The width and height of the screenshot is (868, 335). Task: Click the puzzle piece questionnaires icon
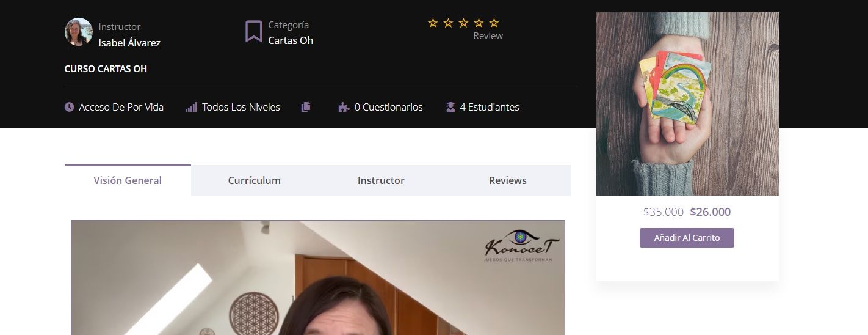[x=344, y=107]
